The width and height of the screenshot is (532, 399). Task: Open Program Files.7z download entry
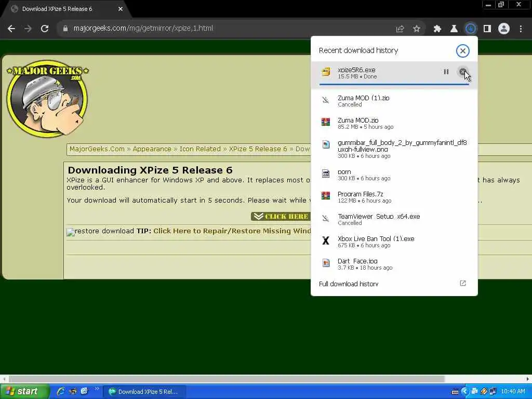(394, 197)
